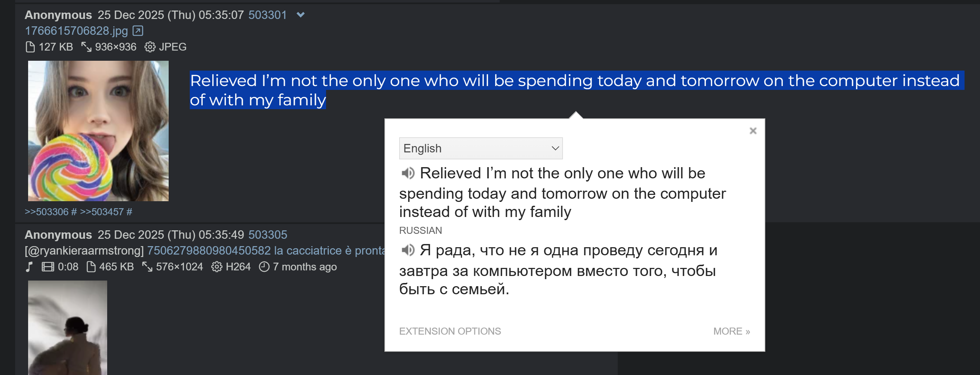The image size is (980, 375).
Task: Open external link icon beside 1766615706828.jpg
Action: [x=138, y=31]
